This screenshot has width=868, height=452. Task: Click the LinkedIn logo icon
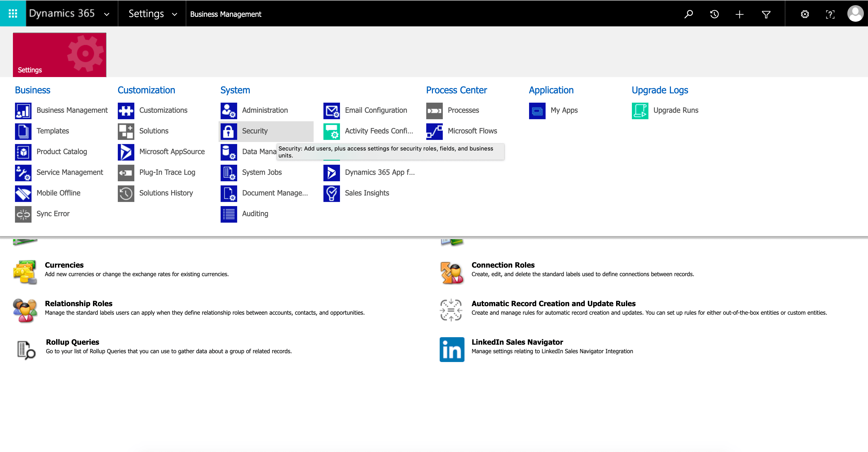452,350
